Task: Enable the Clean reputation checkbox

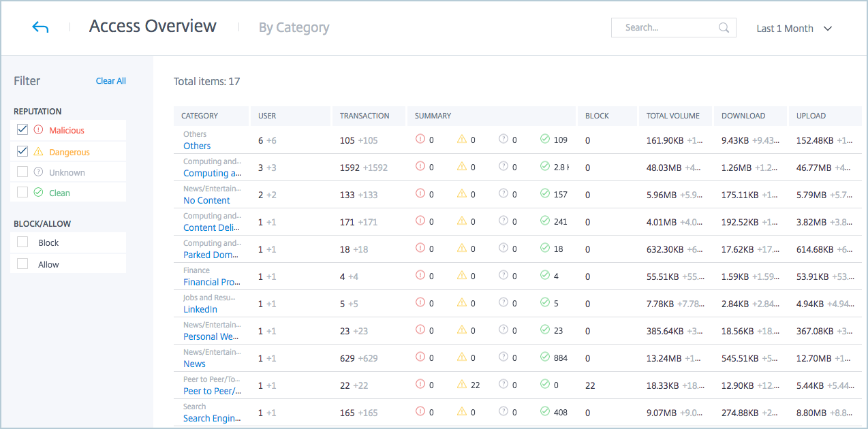Action: [22, 193]
